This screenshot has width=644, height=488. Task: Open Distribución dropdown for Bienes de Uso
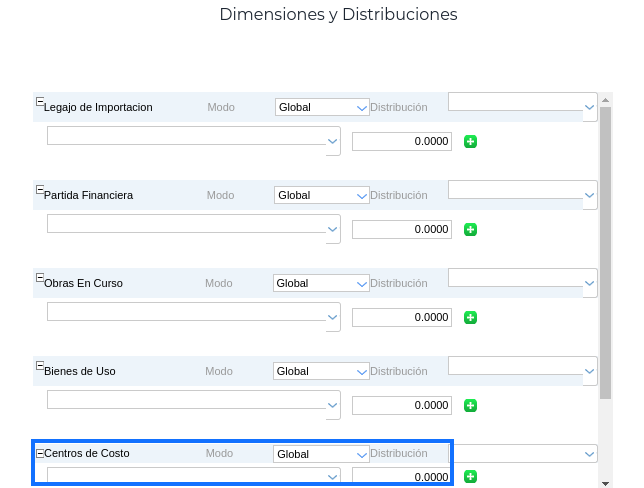[522, 365]
